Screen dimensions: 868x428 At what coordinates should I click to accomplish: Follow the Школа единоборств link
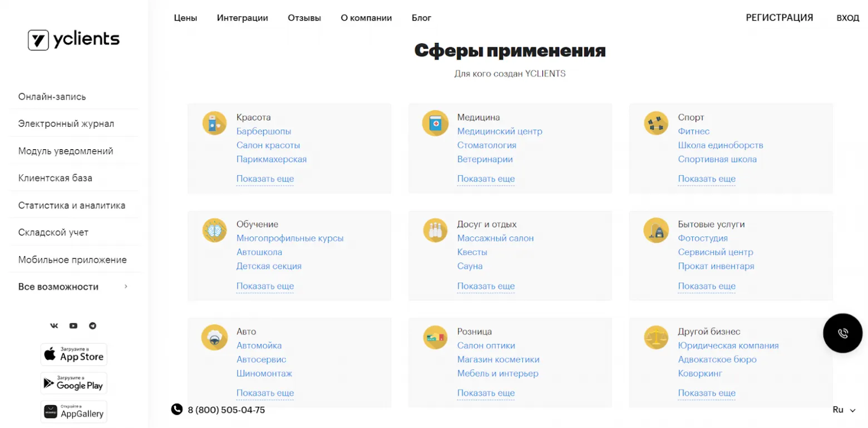click(x=721, y=145)
